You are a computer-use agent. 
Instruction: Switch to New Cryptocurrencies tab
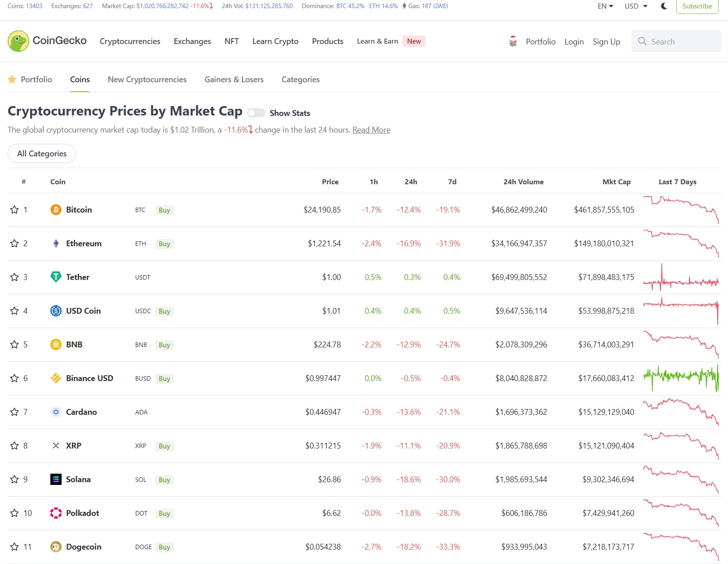pyautogui.click(x=147, y=80)
